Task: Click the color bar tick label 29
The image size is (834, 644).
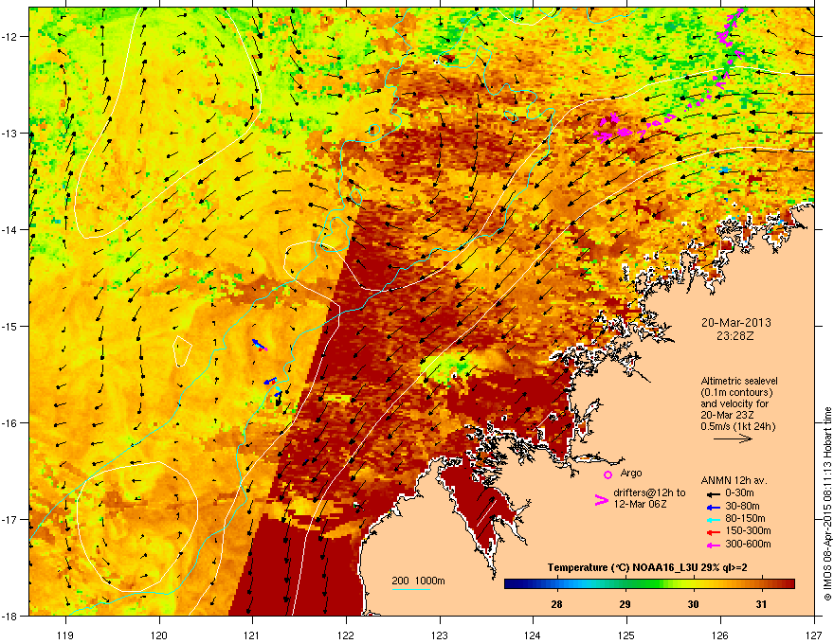Action: click(x=625, y=604)
